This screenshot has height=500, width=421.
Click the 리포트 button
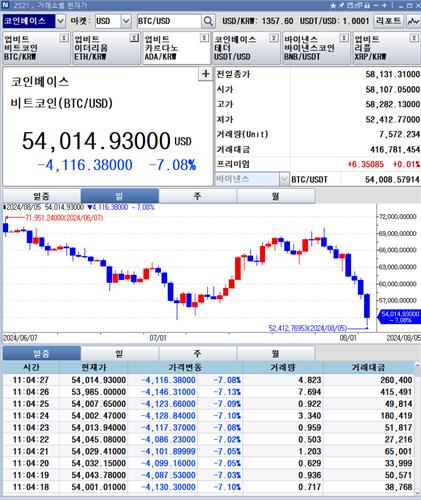click(x=389, y=21)
